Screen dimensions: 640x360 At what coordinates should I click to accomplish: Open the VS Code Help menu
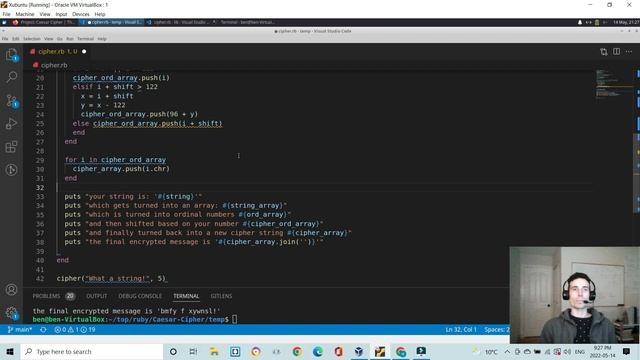(x=102, y=39)
